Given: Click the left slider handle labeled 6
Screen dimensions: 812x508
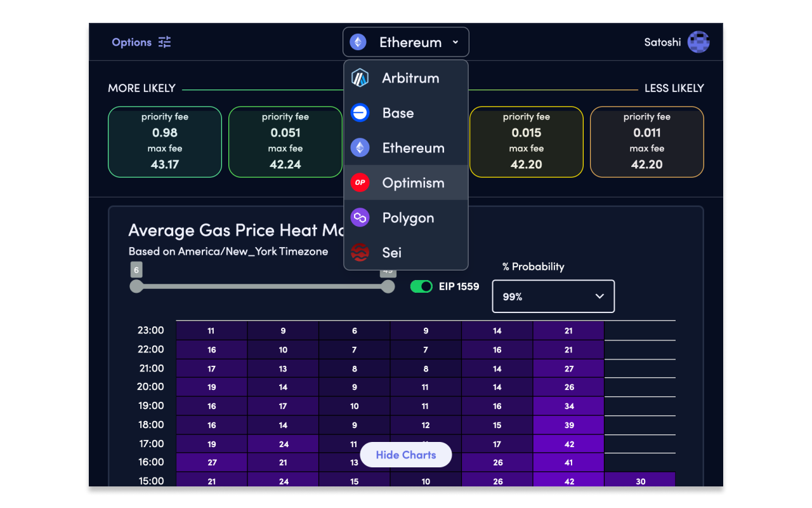Looking at the screenshot, I should tap(136, 286).
